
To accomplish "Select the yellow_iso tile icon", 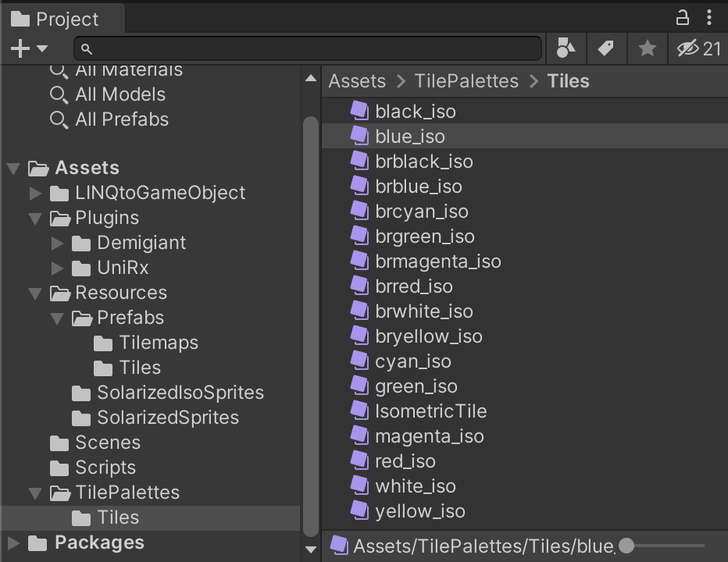I will tap(359, 511).
